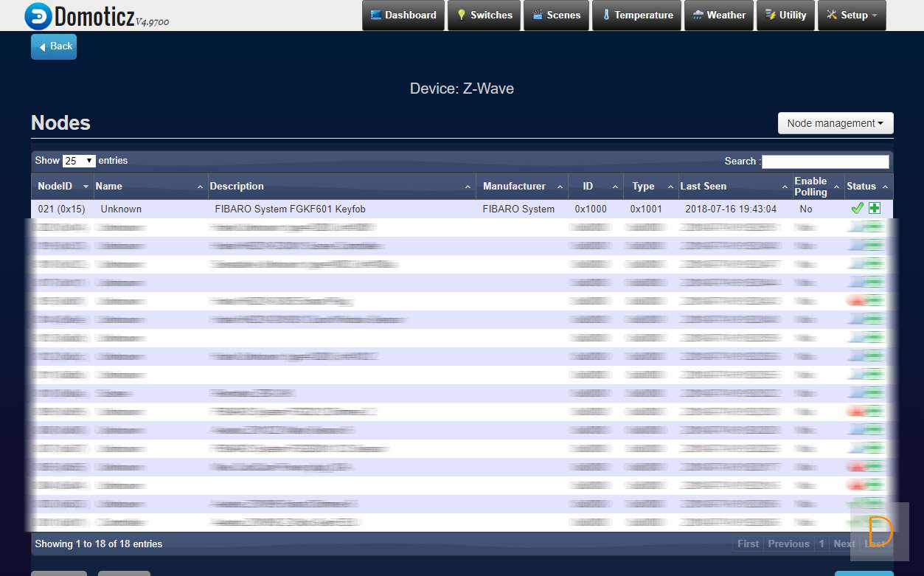Screen dimensions: 924x576
Task: Open the Utility page
Action: (x=785, y=15)
